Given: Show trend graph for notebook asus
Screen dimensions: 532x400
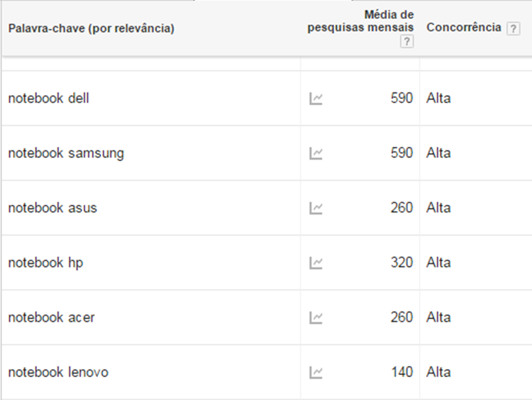Looking at the screenshot, I should [316, 208].
